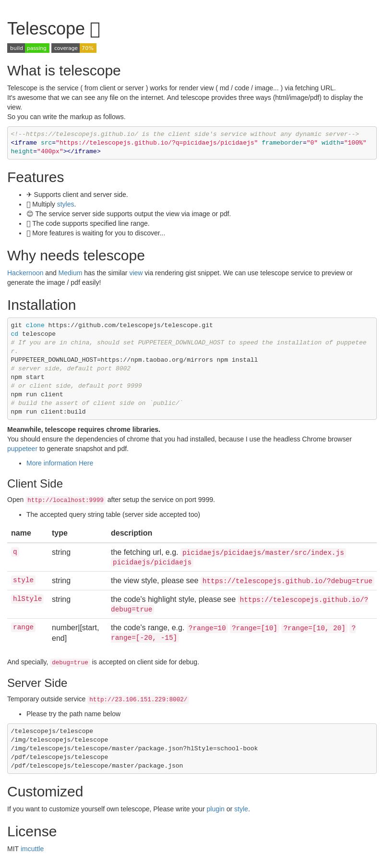Open the puppeteer link
This screenshot has width=384, height=868.
[x=22, y=449]
